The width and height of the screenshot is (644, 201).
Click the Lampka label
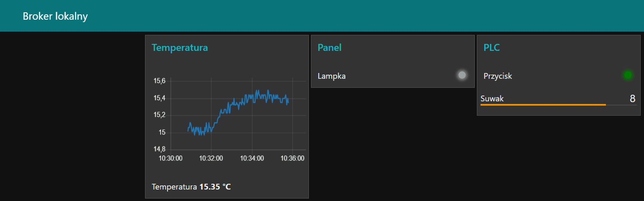pyautogui.click(x=332, y=76)
